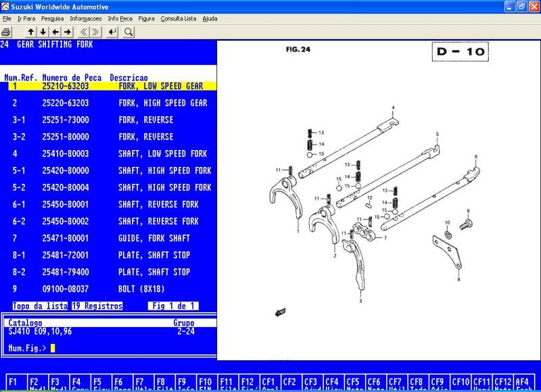
Task: Click the printer icon in the toolbar
Action: click(x=6, y=32)
